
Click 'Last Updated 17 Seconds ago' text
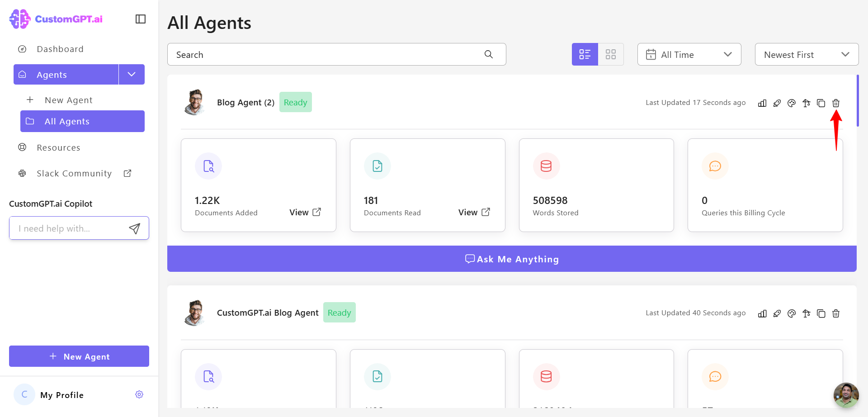[x=696, y=103]
